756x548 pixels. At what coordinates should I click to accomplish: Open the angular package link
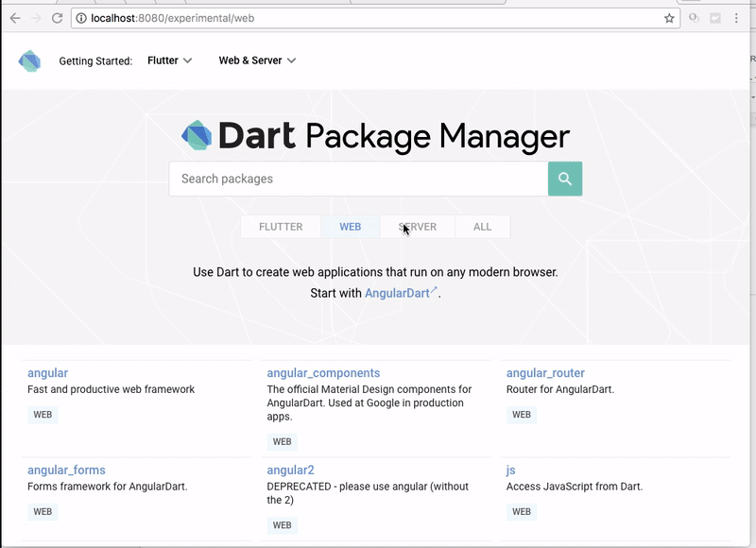(x=48, y=373)
